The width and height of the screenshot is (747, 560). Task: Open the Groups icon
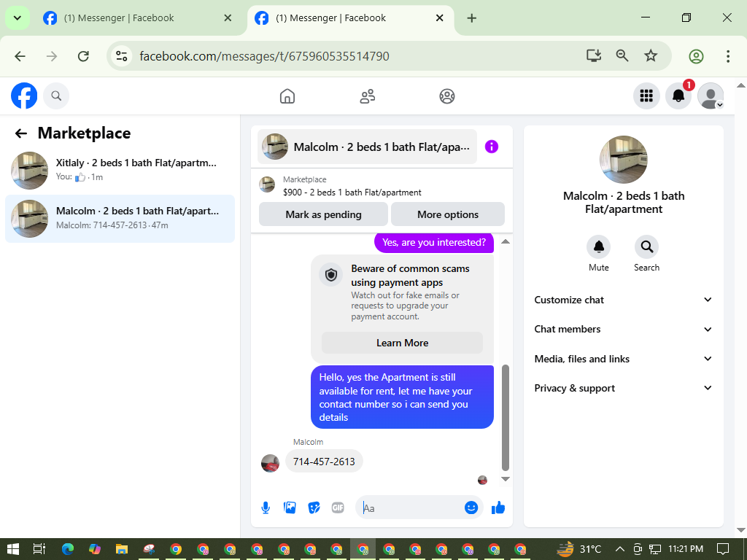click(447, 96)
